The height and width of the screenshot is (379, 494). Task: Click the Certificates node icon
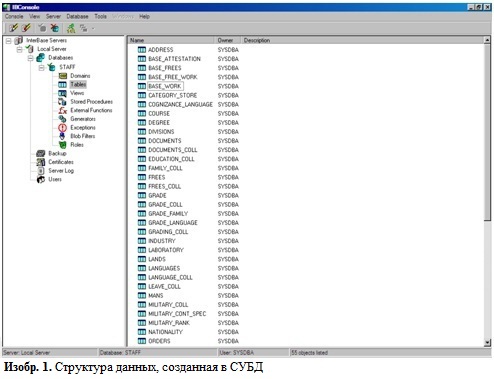click(x=41, y=162)
